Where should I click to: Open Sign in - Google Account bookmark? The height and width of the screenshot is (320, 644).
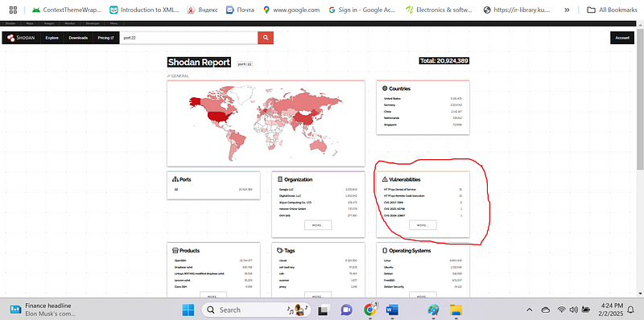tap(363, 10)
